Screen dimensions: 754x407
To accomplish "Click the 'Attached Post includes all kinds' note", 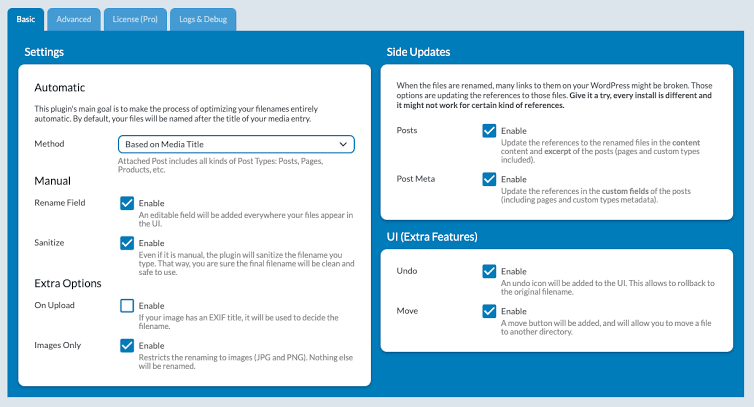I will point(221,165).
